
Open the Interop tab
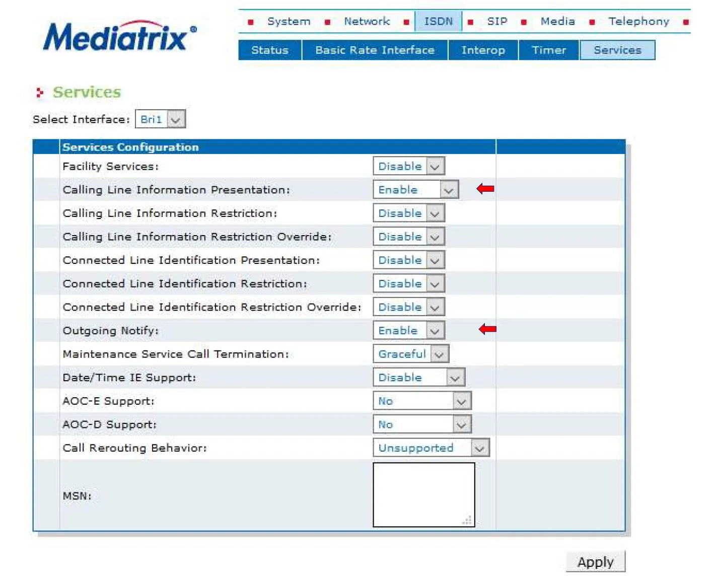coord(483,50)
